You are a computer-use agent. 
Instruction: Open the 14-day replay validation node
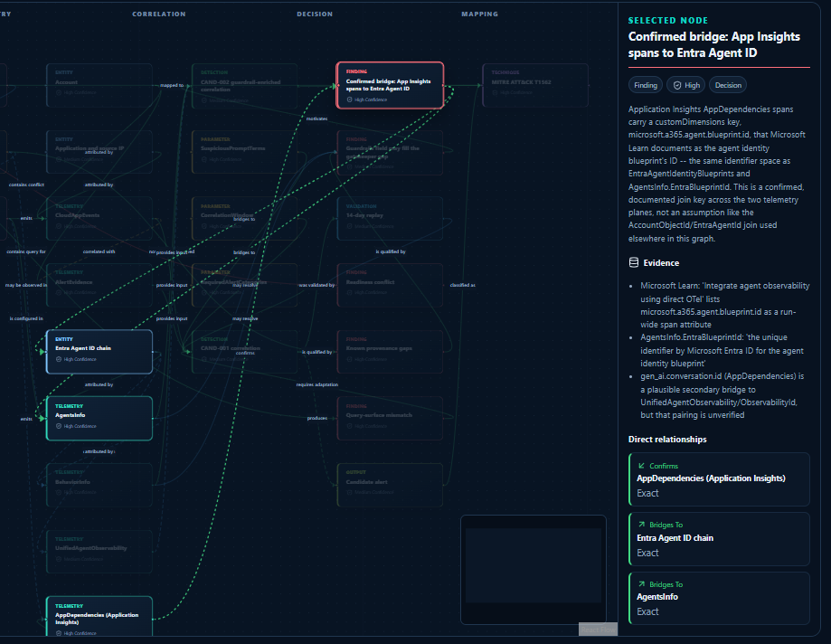(390, 218)
